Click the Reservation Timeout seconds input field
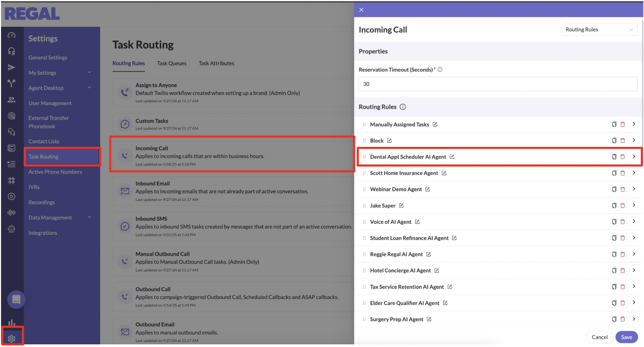This screenshot has height=347, width=644. [498, 84]
